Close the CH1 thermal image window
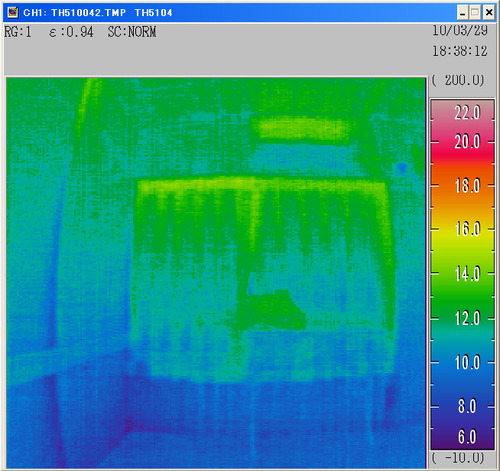Screen dimensions: 500x471 489,13
